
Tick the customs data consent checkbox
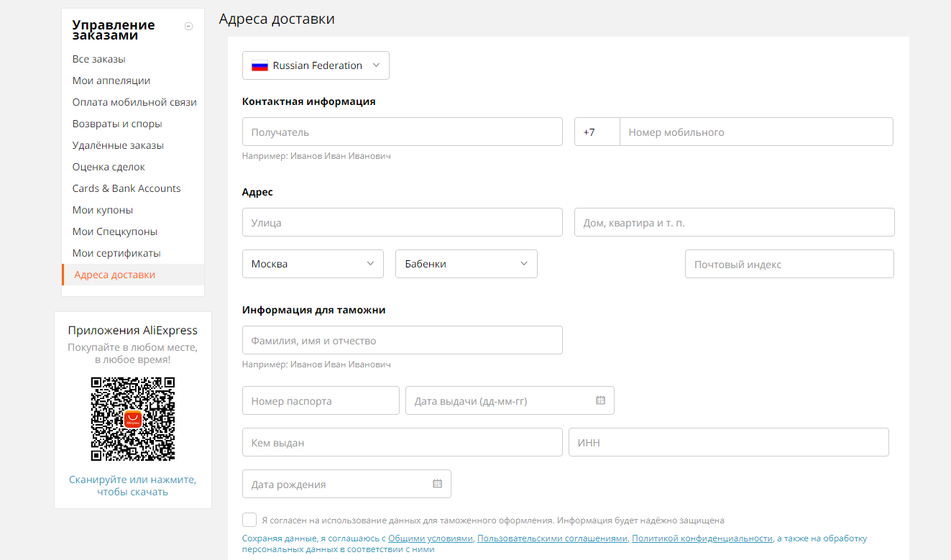(x=249, y=520)
